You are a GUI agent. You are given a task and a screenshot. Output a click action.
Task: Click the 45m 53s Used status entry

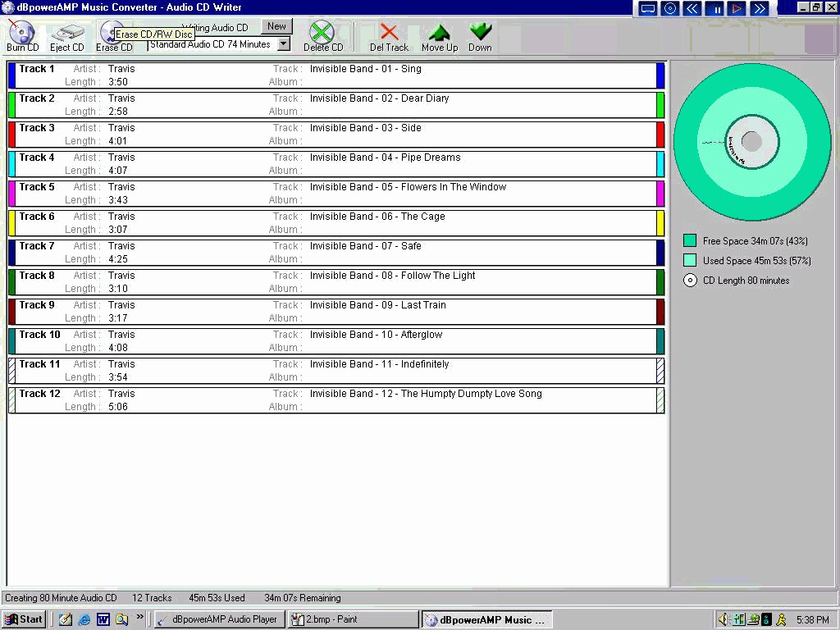217,598
